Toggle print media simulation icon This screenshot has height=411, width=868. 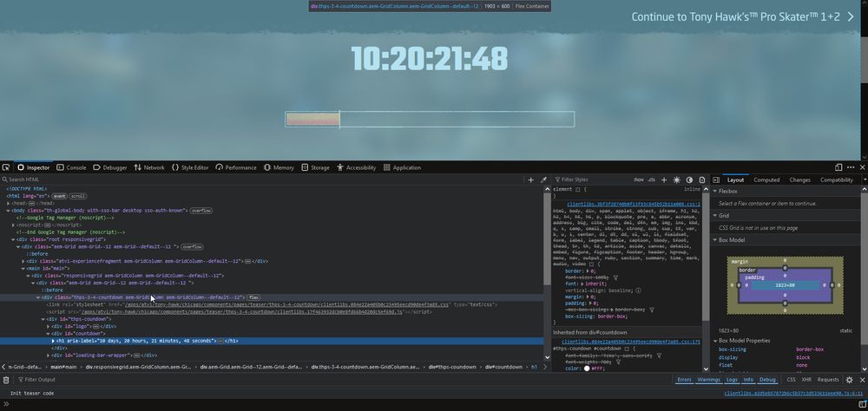(x=702, y=179)
